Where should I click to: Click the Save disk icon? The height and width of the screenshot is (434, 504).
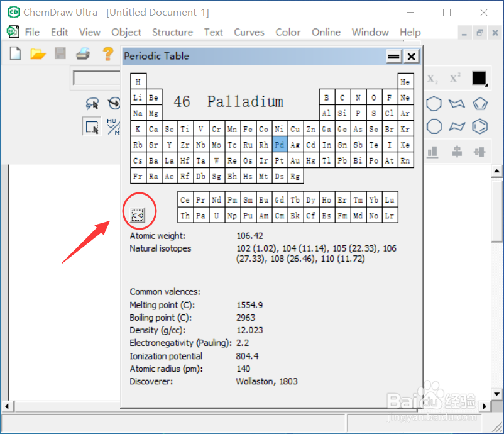coord(60,53)
